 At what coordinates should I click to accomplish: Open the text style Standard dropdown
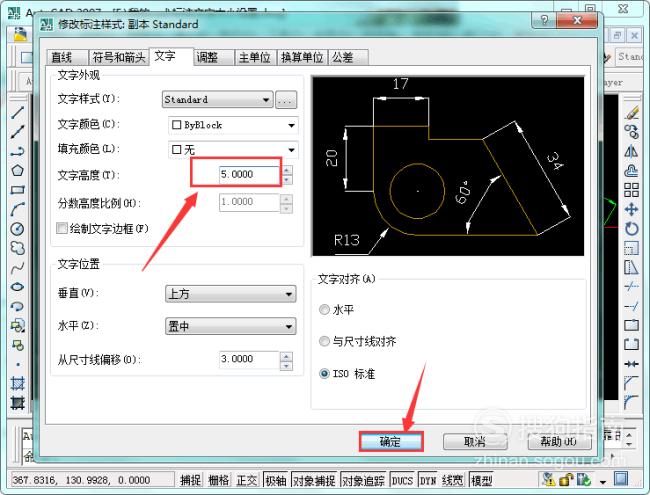point(217,99)
